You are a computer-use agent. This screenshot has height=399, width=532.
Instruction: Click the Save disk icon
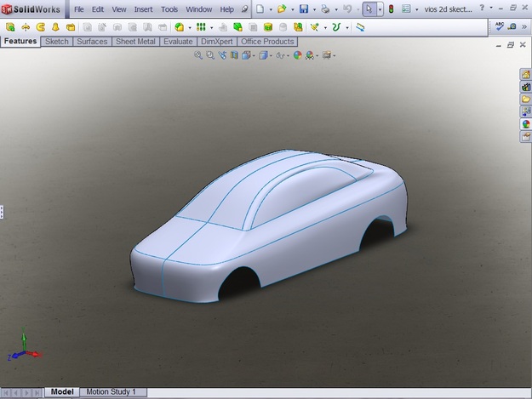304,9
